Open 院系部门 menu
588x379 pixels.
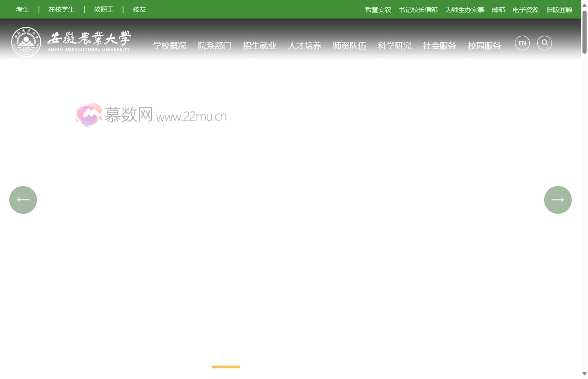point(214,45)
